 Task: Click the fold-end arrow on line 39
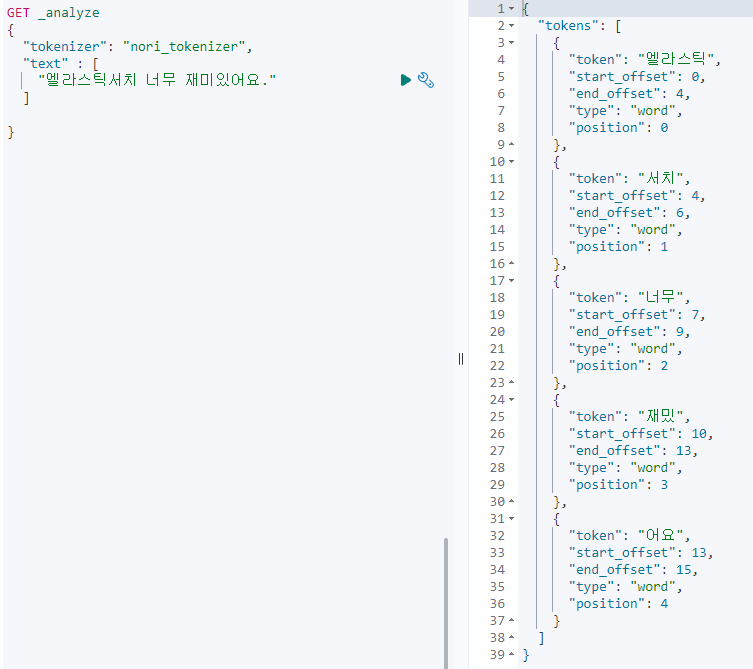(512, 655)
